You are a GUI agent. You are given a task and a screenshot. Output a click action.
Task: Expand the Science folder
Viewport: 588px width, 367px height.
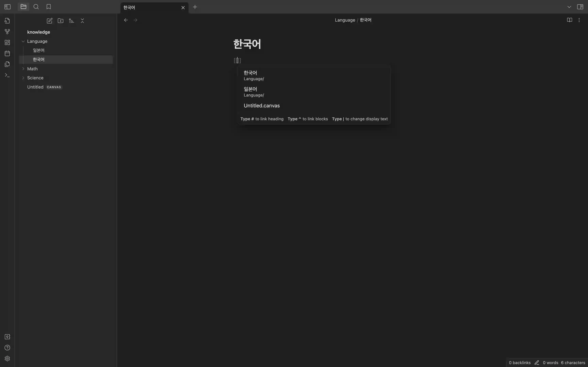click(23, 78)
